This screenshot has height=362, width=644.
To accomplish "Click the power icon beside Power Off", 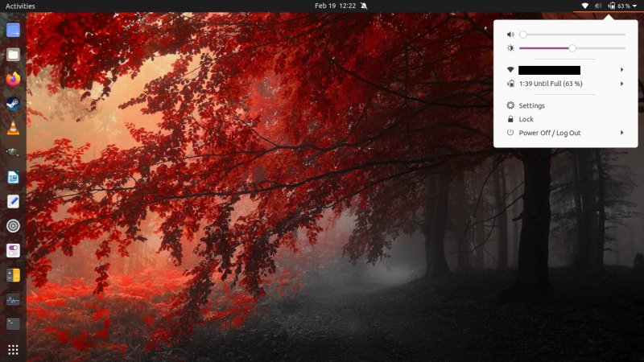I will pos(510,133).
